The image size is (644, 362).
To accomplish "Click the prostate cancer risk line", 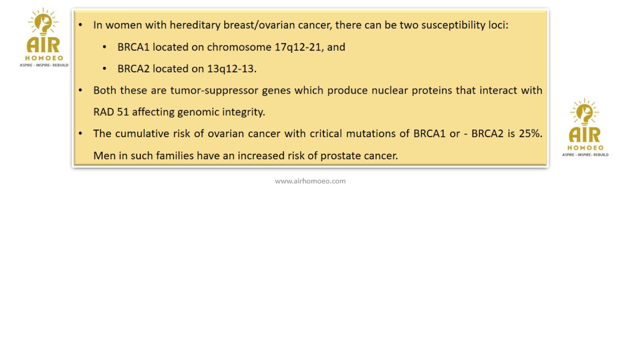I will pos(246,156).
